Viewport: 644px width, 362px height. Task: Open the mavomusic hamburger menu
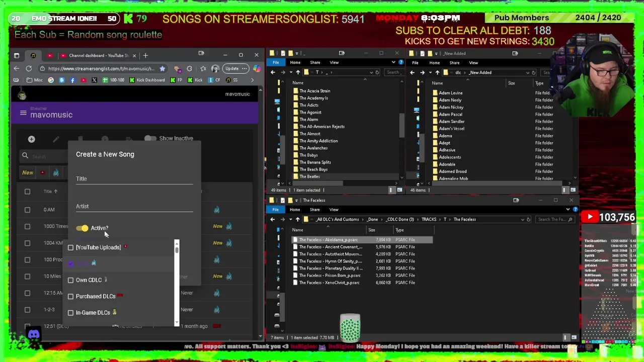(x=23, y=113)
